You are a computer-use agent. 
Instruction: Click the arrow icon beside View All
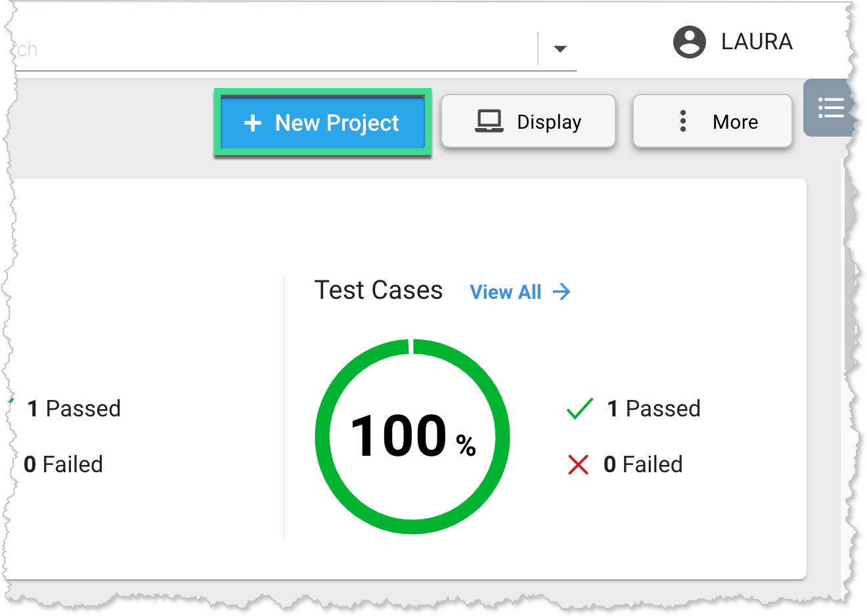tap(562, 292)
